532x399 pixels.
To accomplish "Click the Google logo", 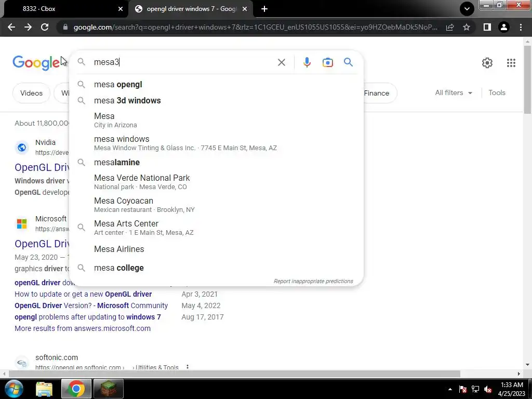I will coord(36,63).
